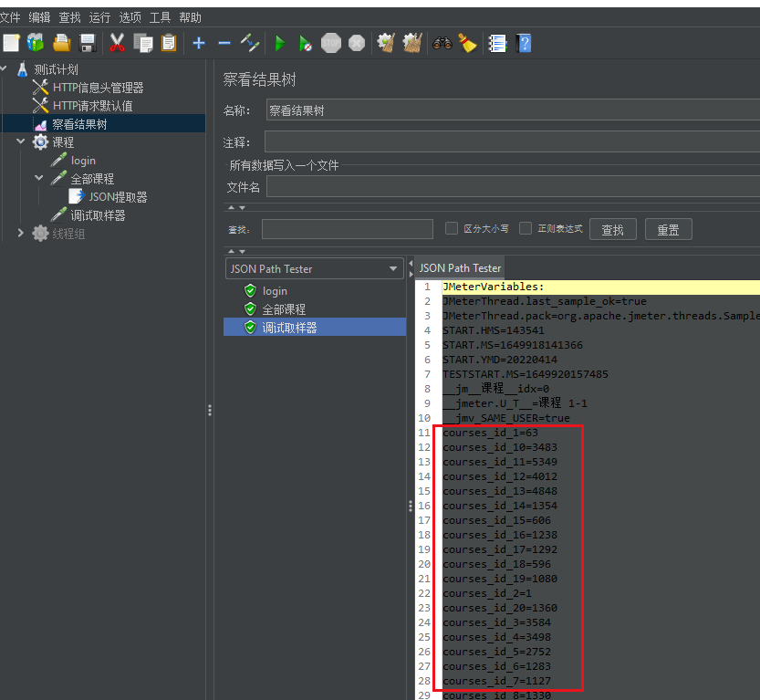Select 调试取样器 in the test plan tree
The height and width of the screenshot is (700, 760).
(x=98, y=215)
